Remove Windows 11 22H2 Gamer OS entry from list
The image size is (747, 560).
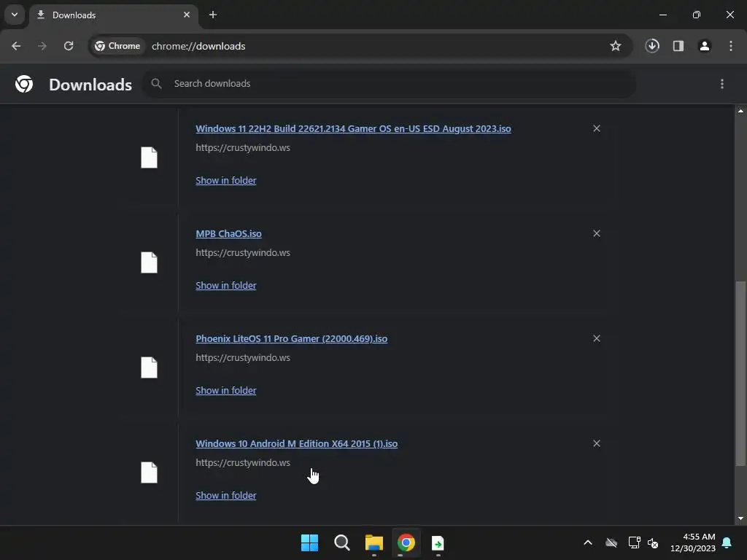[597, 128]
